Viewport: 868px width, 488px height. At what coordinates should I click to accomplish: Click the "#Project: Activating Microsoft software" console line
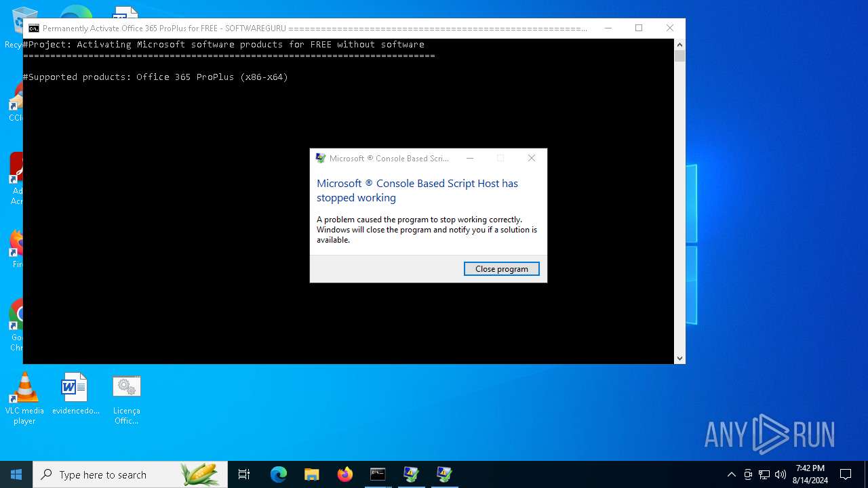(224, 45)
